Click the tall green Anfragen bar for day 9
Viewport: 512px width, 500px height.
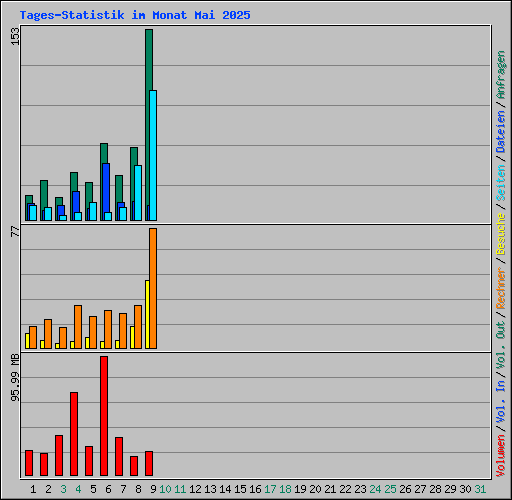click(x=149, y=125)
